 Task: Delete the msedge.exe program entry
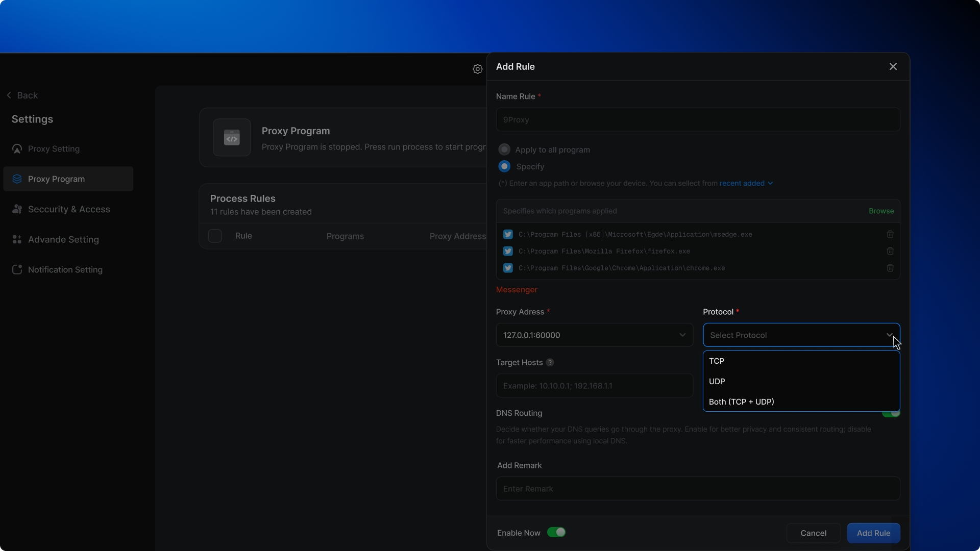tap(890, 234)
